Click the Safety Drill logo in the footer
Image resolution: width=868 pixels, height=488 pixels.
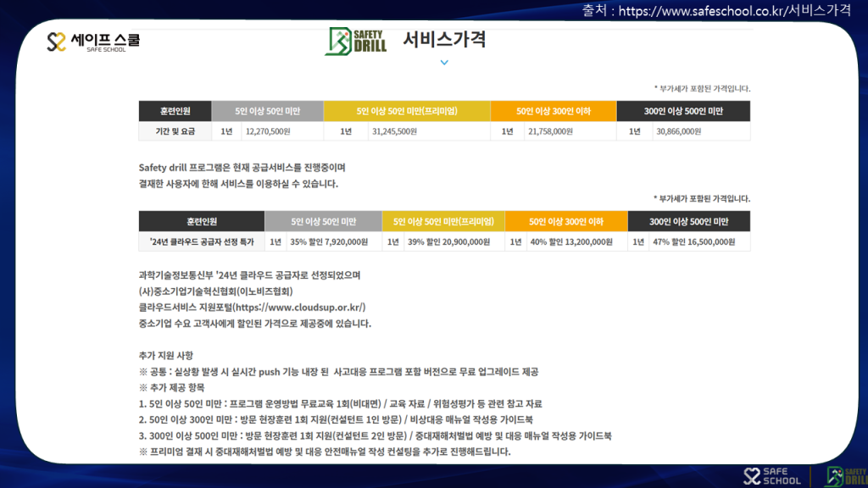pos(847,476)
